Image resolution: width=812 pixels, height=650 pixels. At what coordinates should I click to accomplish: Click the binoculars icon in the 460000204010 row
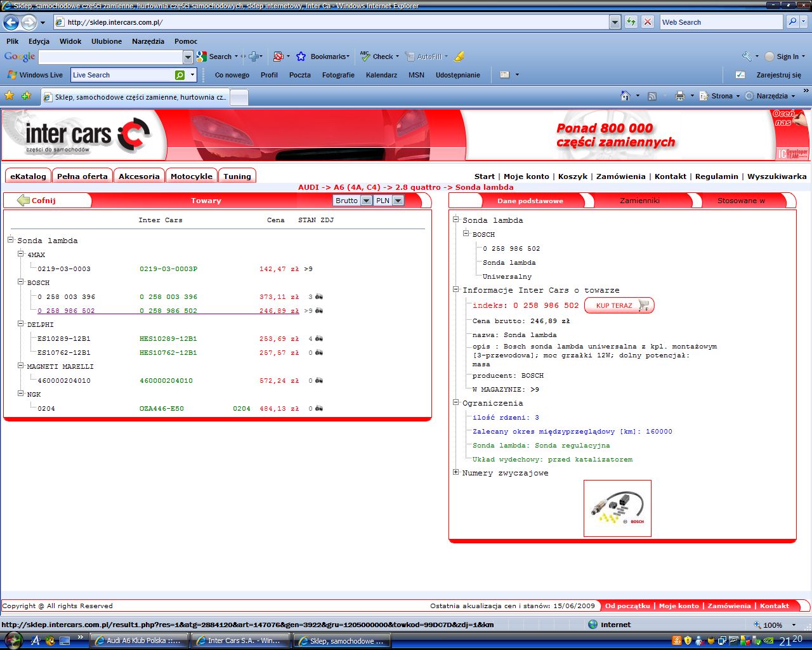tap(319, 380)
